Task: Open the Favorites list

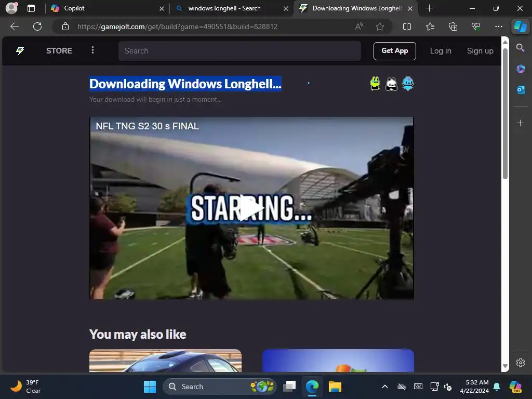Action: coord(430,26)
